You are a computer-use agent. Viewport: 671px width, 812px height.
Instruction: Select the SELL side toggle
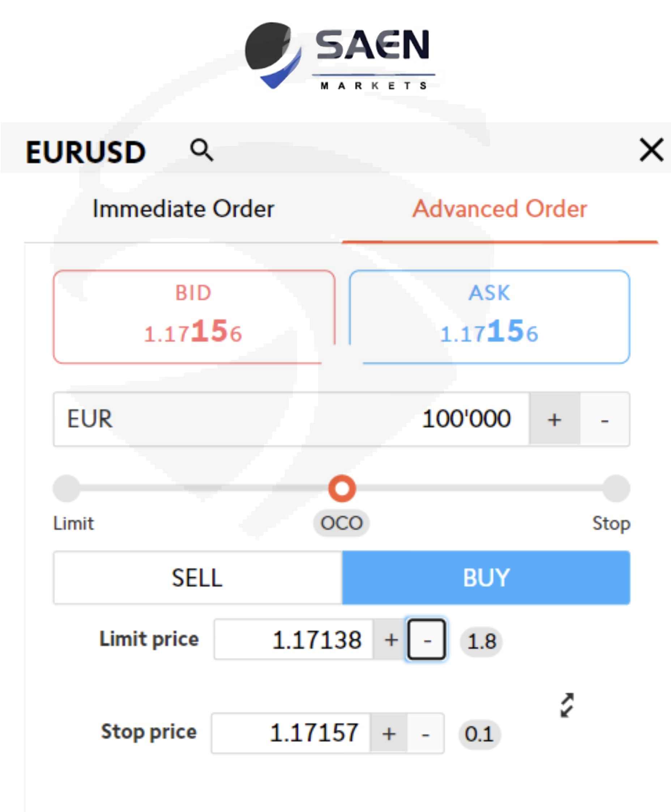tap(197, 577)
